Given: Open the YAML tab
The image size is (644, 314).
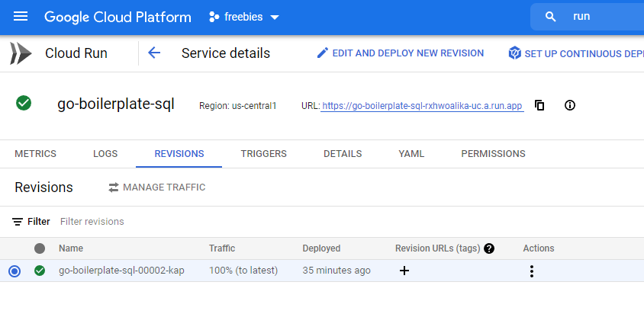Looking at the screenshot, I should (x=411, y=154).
